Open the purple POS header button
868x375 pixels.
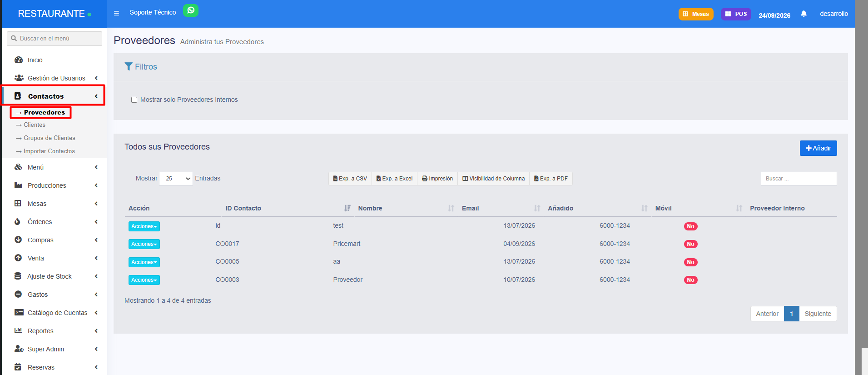pos(736,14)
